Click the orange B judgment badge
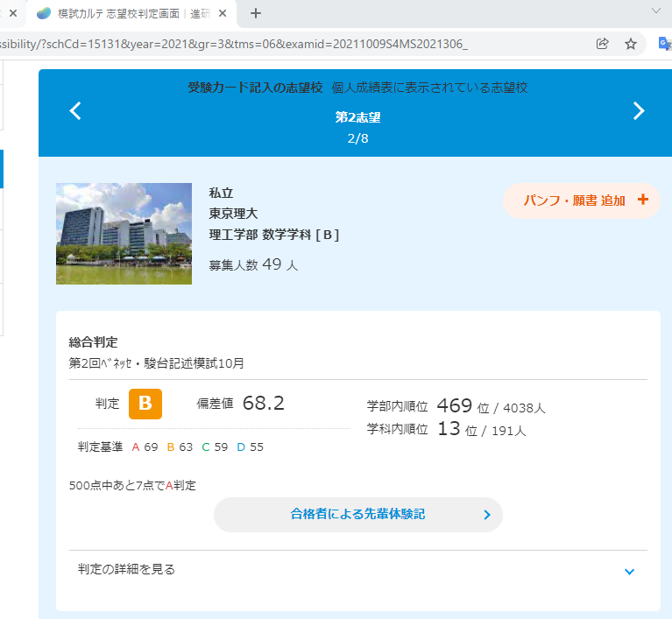672x619 pixels. click(x=145, y=404)
